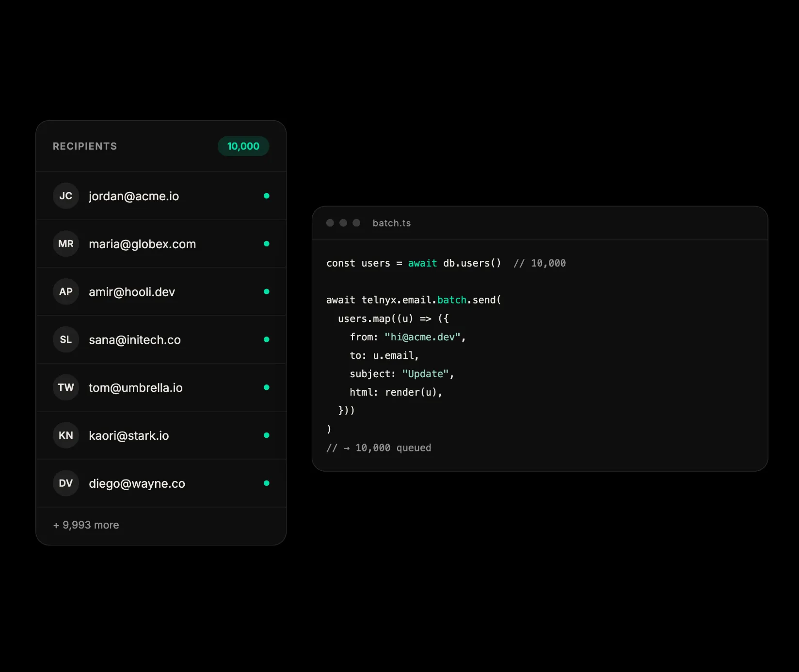Click the green status dot for amir@hooli.dev
Image resolution: width=799 pixels, height=672 pixels.
pyautogui.click(x=266, y=292)
